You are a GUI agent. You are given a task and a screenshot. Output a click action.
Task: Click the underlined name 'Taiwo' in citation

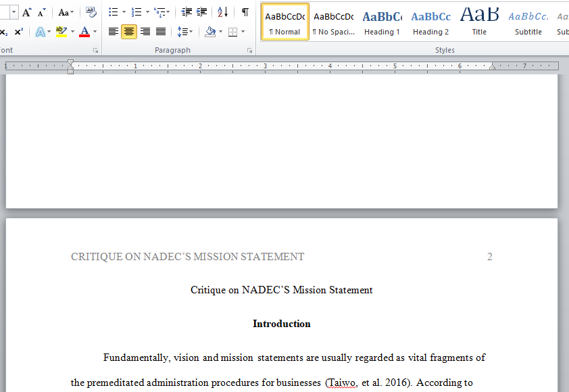pos(342,383)
